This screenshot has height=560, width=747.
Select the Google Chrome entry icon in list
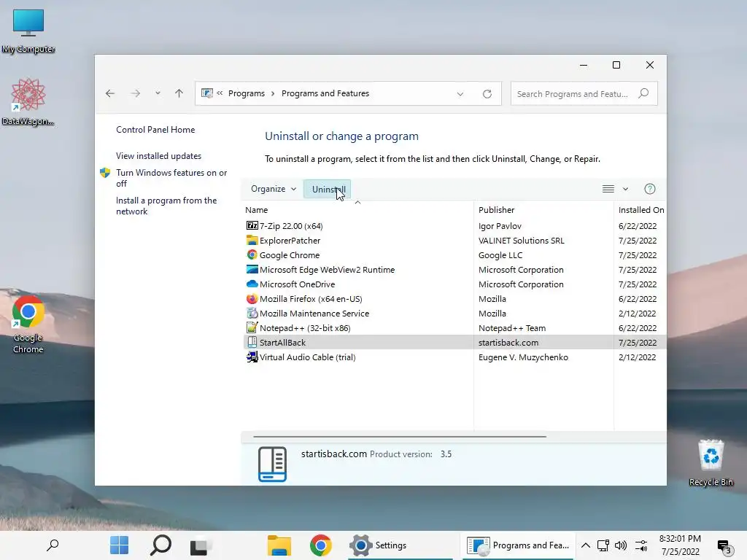click(252, 254)
